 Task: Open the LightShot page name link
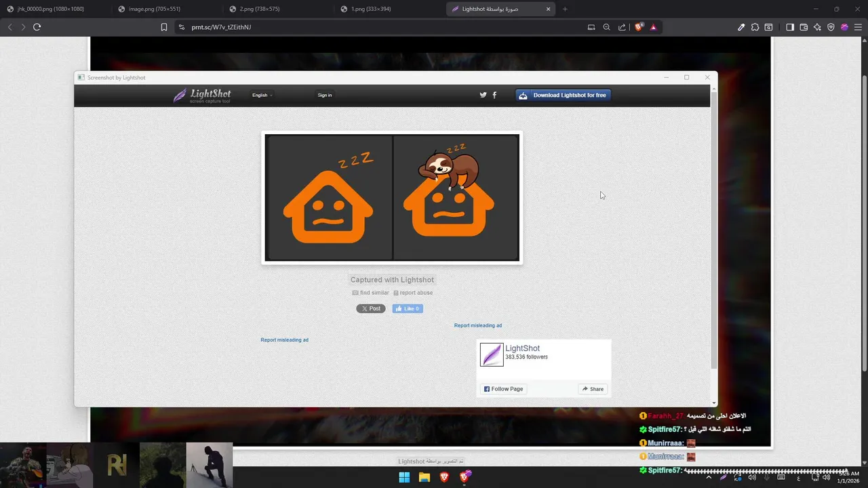(522, 348)
